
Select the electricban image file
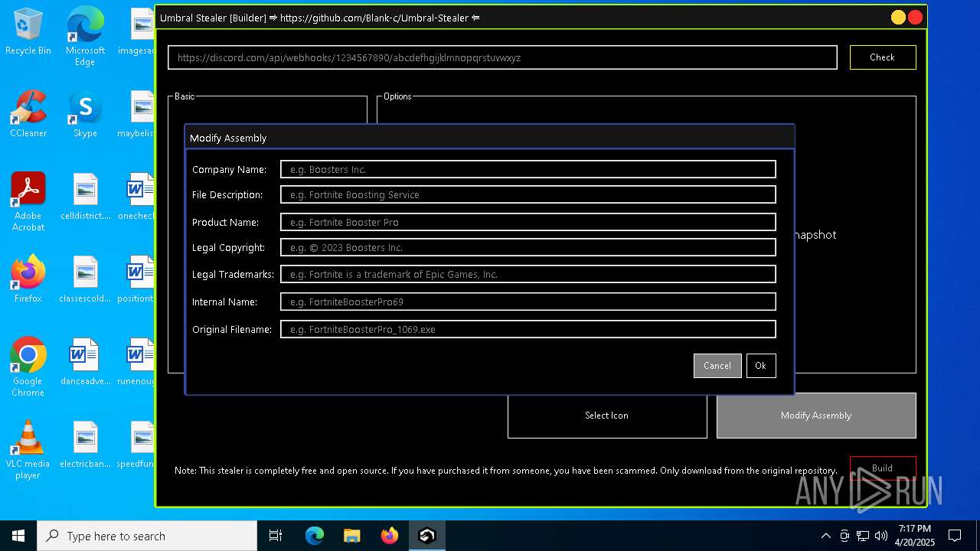(x=85, y=445)
